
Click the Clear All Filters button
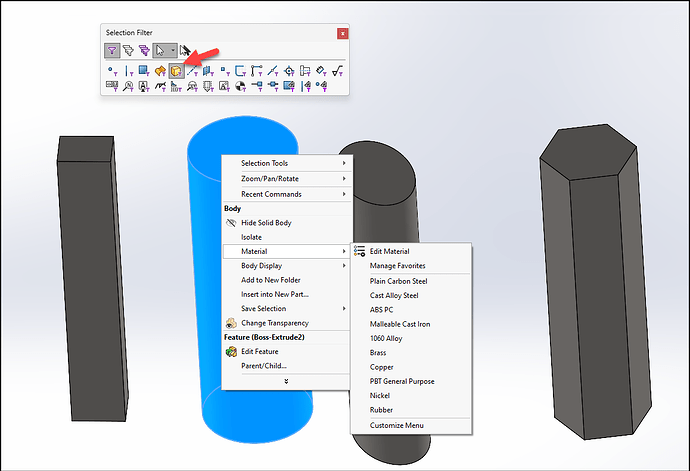[x=128, y=49]
